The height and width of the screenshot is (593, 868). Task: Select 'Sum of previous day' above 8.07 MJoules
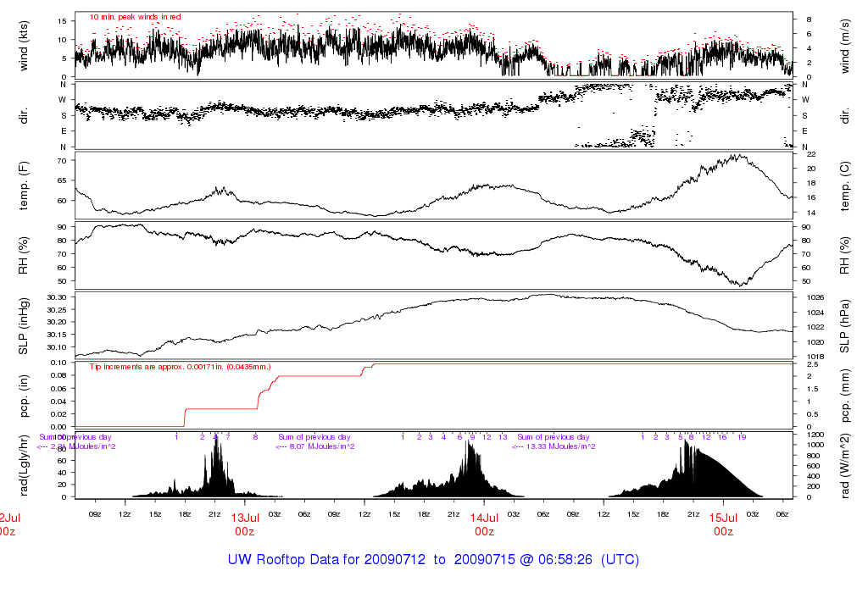314,437
